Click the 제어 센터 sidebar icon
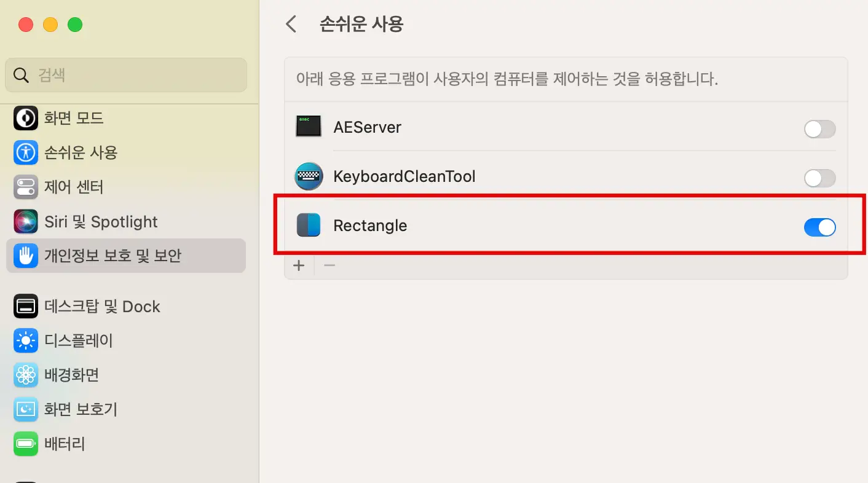This screenshot has width=868, height=483. [25, 187]
